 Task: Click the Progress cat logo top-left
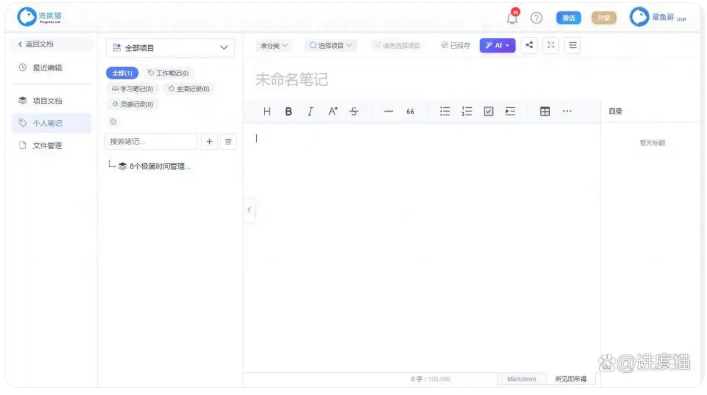pyautogui.click(x=39, y=17)
